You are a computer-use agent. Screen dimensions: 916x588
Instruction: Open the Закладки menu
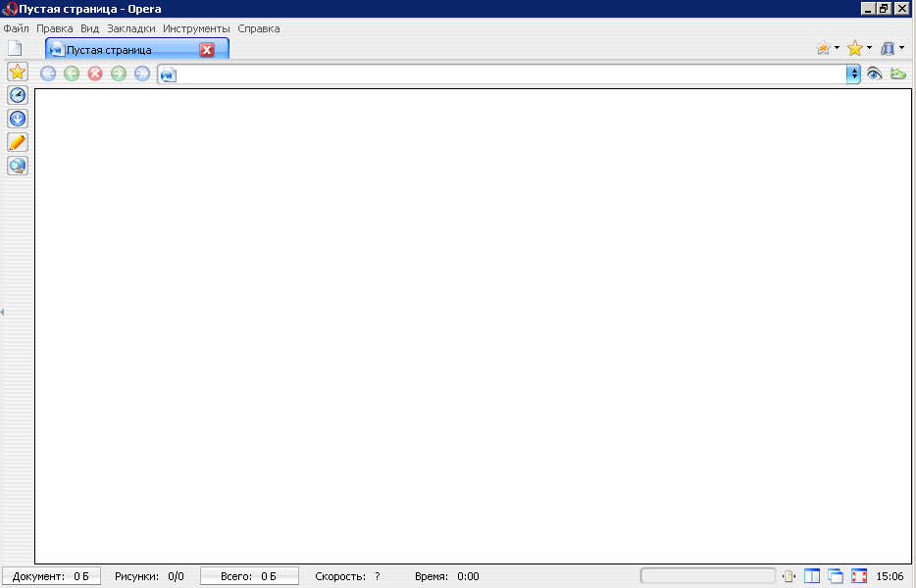tap(131, 28)
